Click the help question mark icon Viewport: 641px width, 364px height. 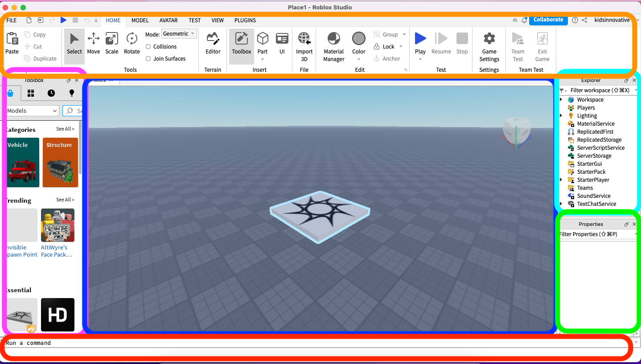coord(575,20)
